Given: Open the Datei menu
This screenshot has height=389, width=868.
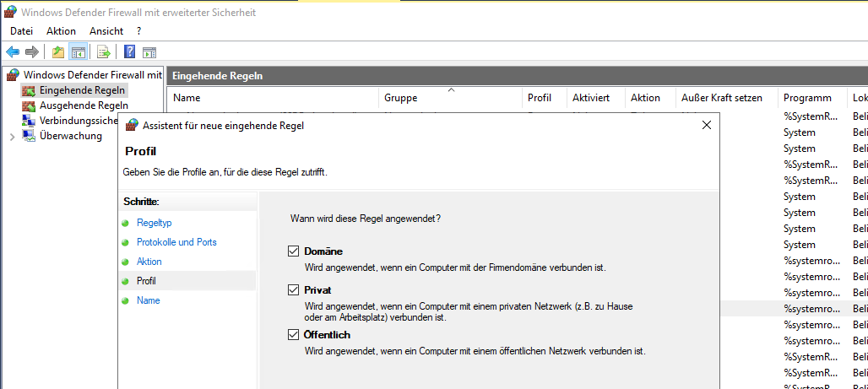Looking at the screenshot, I should [22, 31].
